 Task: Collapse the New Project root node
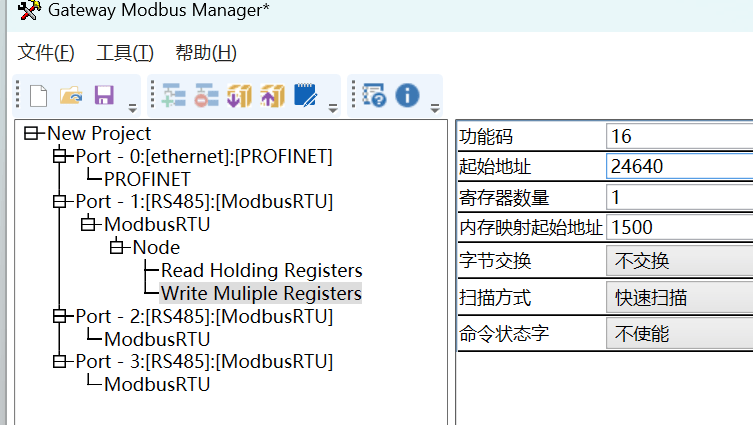click(x=31, y=133)
